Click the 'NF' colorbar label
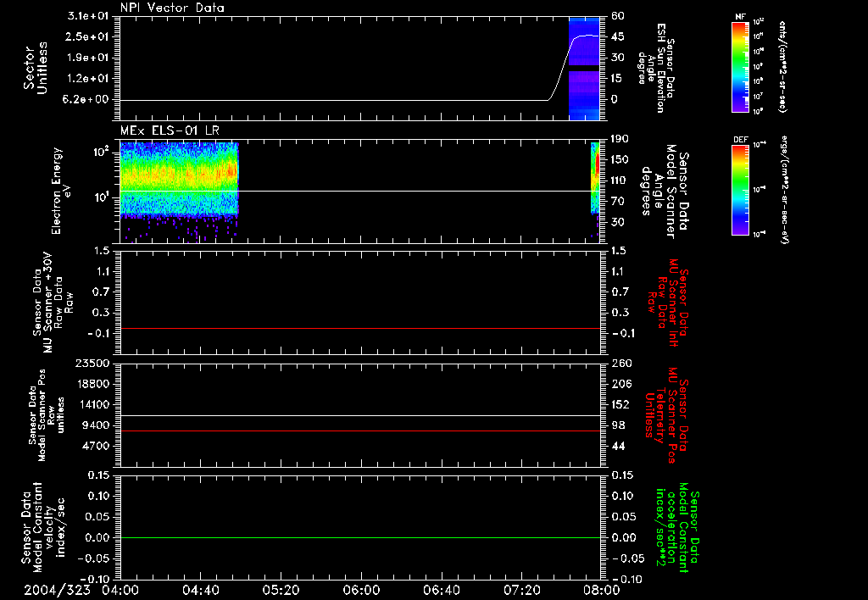The width and height of the screenshot is (868, 600). click(x=740, y=17)
